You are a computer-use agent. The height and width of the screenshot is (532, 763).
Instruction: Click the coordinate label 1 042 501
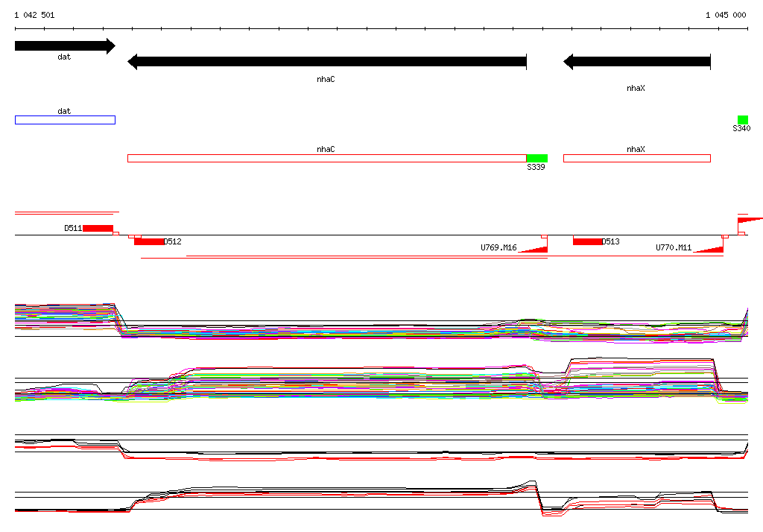point(34,15)
